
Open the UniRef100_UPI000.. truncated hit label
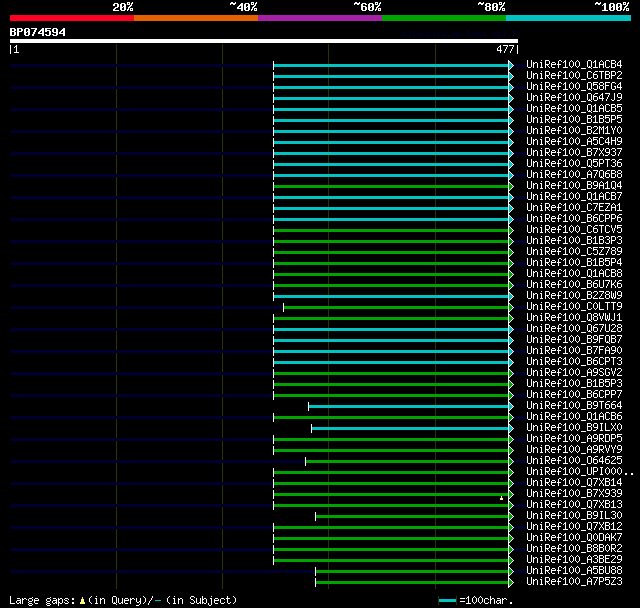point(580,472)
